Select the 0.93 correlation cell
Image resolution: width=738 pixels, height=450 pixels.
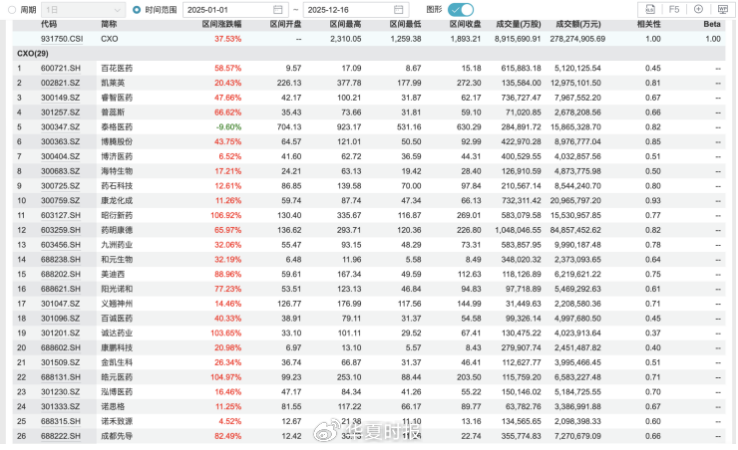click(653, 201)
